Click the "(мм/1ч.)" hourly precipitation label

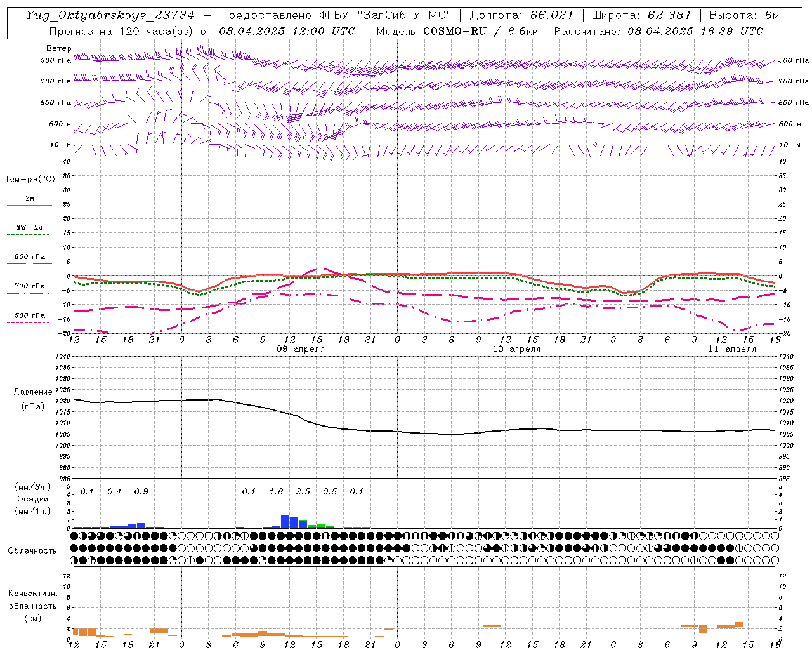tap(32, 511)
